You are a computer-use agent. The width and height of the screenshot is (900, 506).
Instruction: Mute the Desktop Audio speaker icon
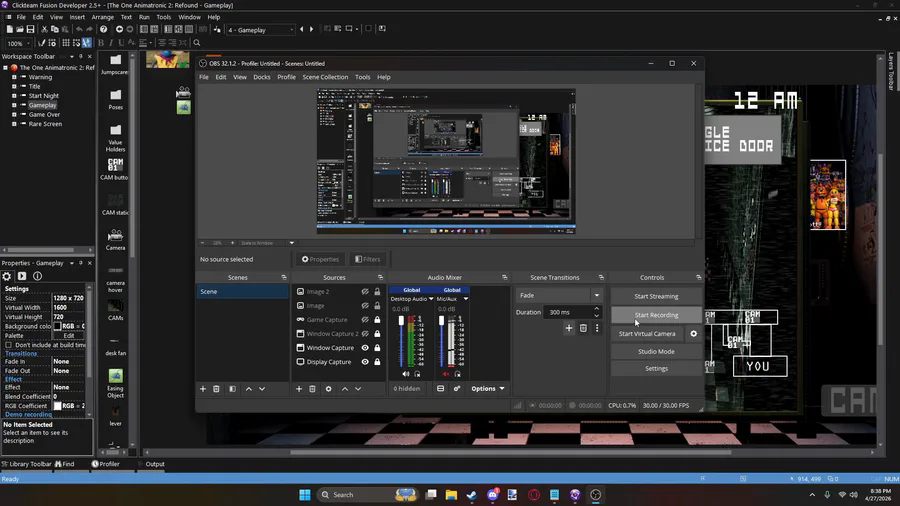tap(406, 374)
